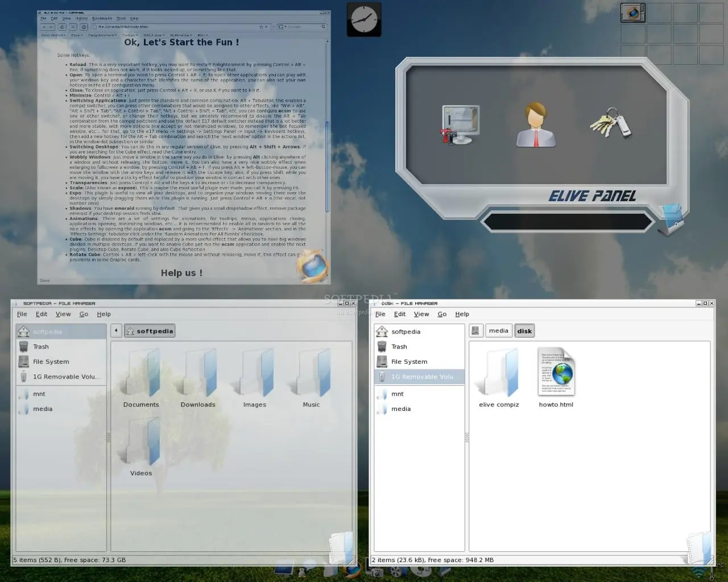Select the Images folder

255,379
